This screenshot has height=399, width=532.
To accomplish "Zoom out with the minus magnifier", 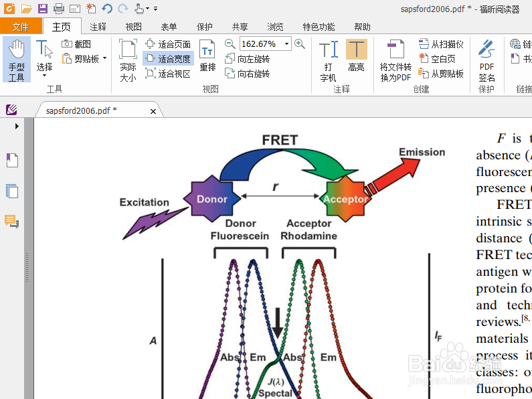I will pos(230,44).
